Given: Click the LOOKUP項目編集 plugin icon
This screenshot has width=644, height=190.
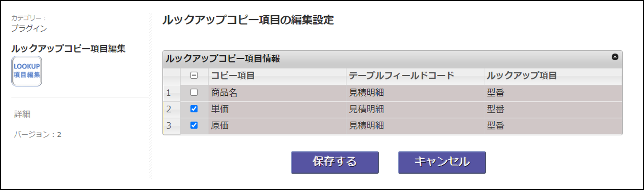Looking at the screenshot, I should point(27,71).
